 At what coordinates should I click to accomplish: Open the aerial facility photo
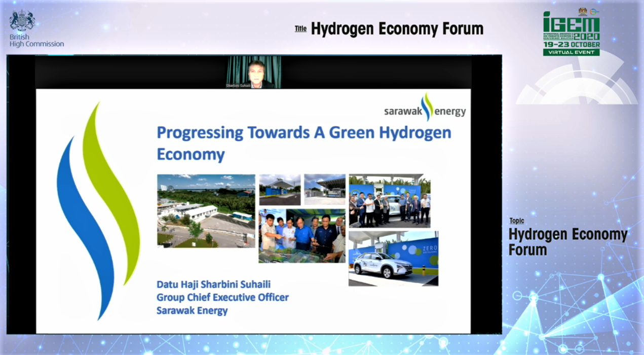(x=206, y=211)
